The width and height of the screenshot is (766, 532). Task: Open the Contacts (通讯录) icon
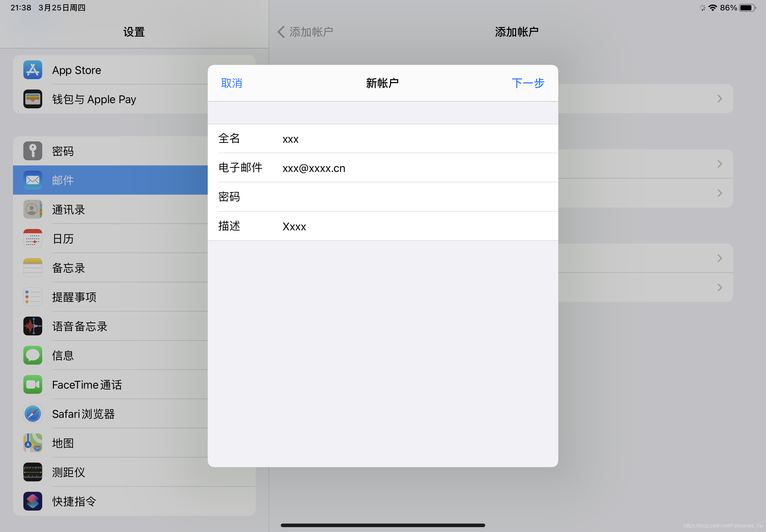(33, 209)
